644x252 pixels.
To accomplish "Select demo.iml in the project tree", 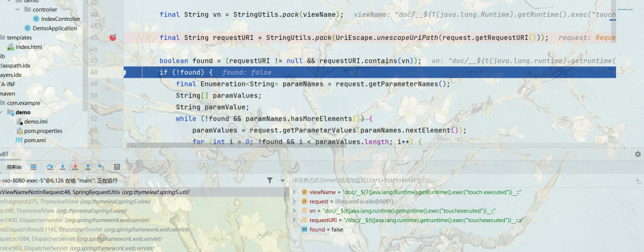I will coord(36,122).
